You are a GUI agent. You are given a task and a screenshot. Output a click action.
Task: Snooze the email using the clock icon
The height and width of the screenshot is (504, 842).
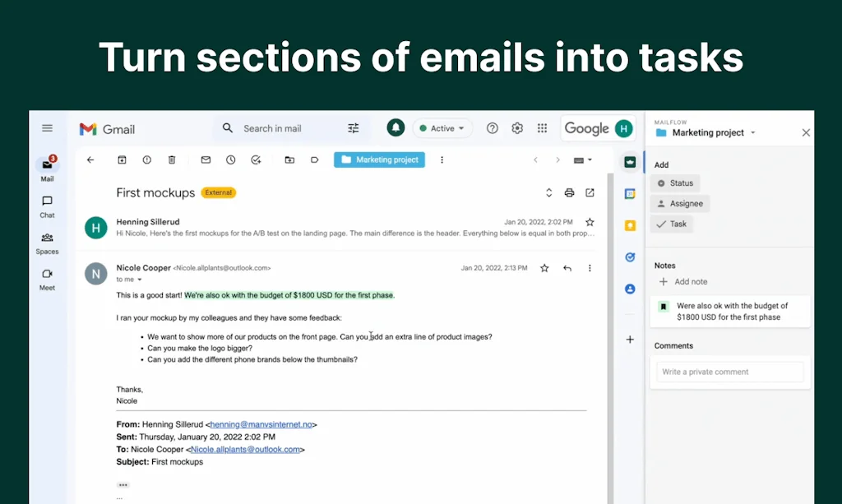coord(231,160)
